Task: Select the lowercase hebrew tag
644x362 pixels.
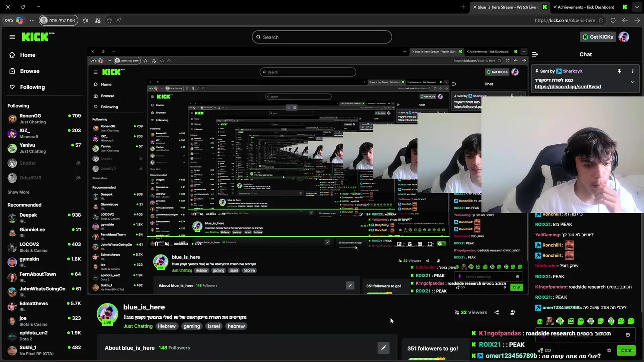Action: click(x=236, y=326)
